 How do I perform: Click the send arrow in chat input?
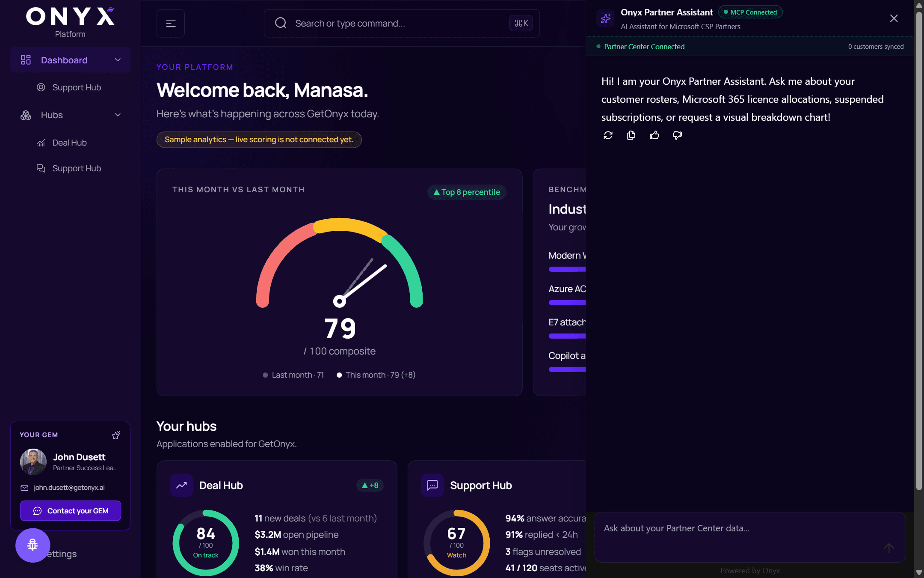tap(889, 548)
